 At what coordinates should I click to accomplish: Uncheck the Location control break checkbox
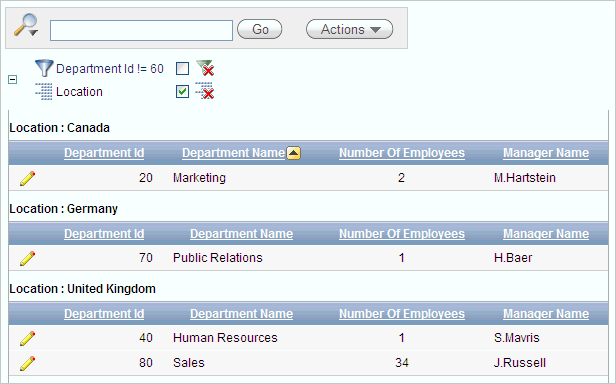pos(182,92)
